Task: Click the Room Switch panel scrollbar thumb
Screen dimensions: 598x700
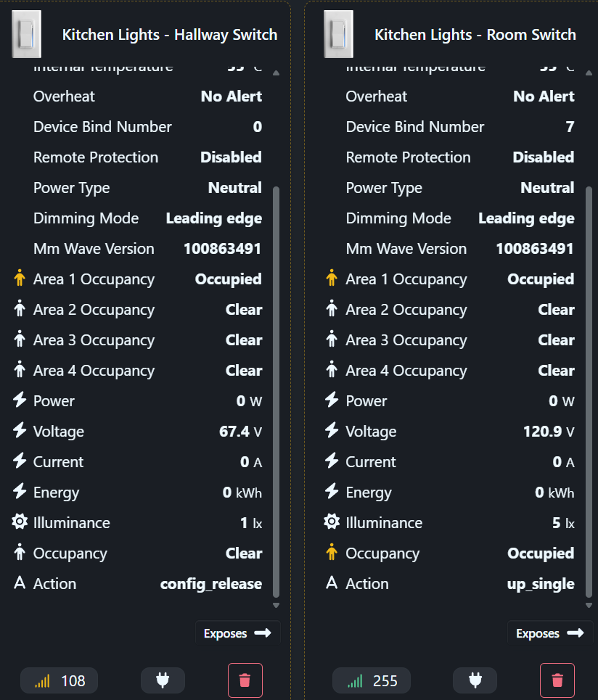Action: [x=587, y=392]
